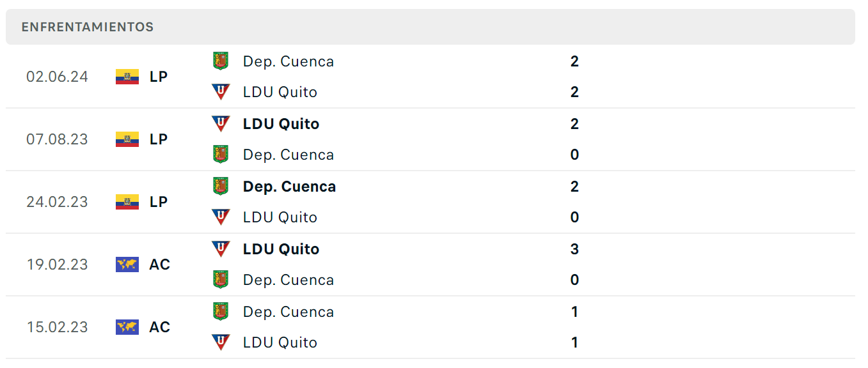This screenshot has height=368, width=868.
Task: Click LDU Quito crest in 07.08.23 match
Action: pos(221,123)
